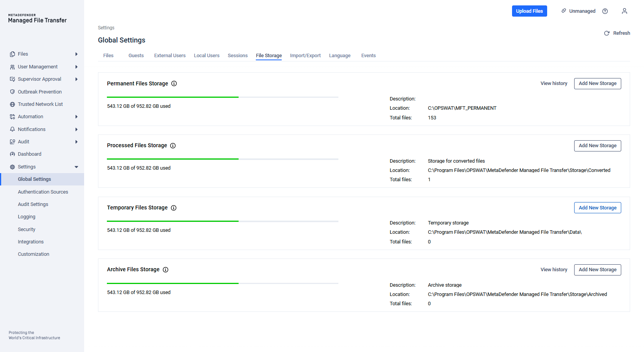Open Outbreak Prevention in sidebar
Image resolution: width=644 pixels, height=352 pixels.
(39, 92)
